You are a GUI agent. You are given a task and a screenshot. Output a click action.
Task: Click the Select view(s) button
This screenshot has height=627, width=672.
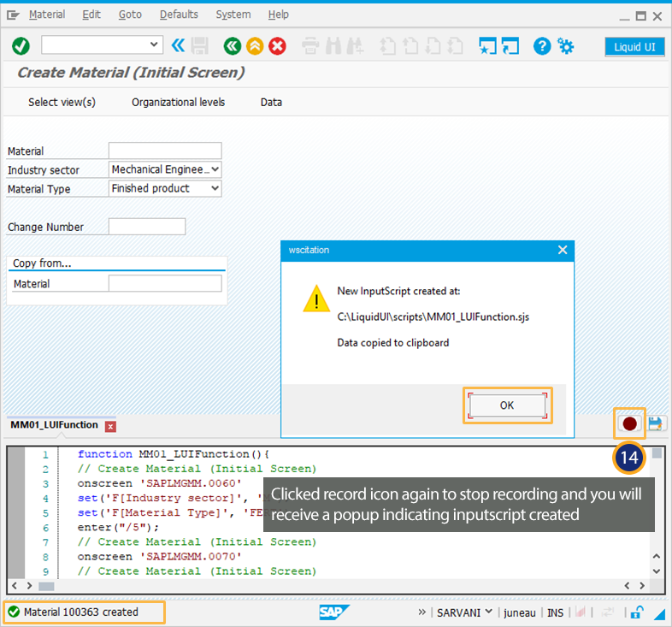62,102
